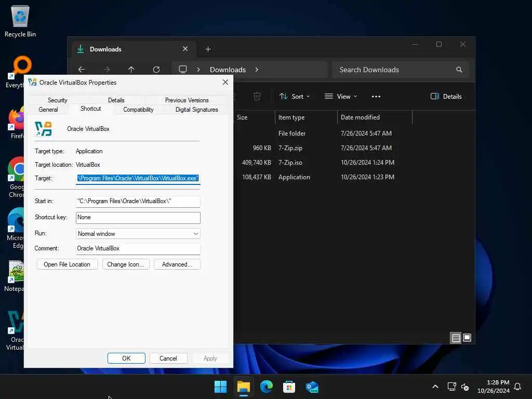Viewport: 532px width, 399px height.
Task: Sort by Date modified column header
Action: click(375, 117)
